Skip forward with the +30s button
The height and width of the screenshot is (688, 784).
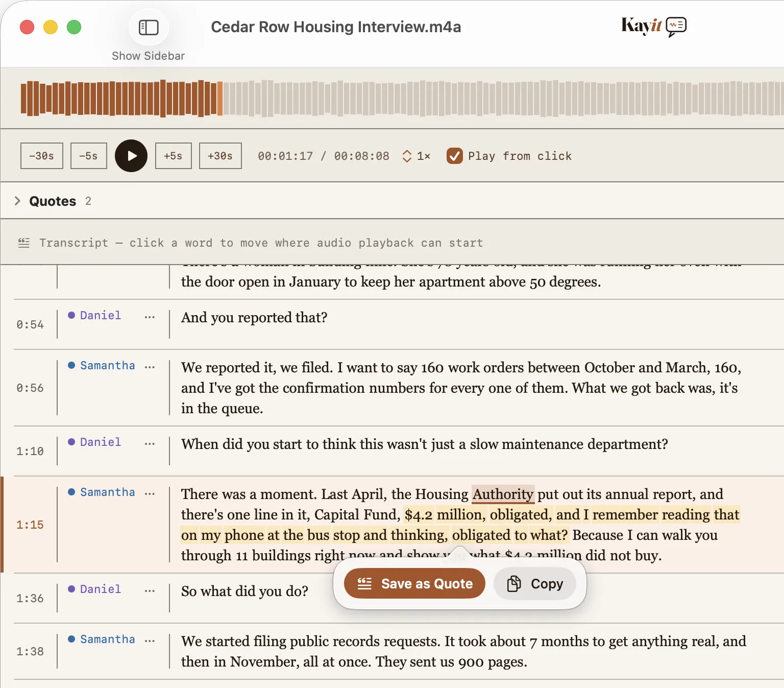(x=220, y=156)
